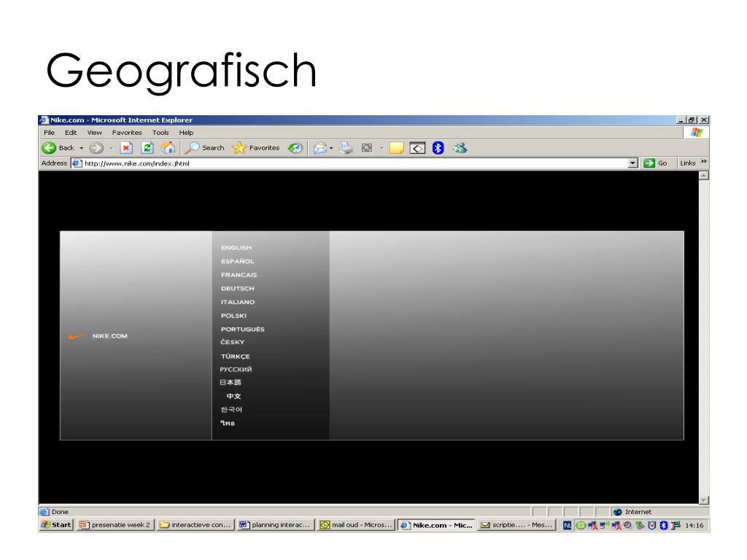Select the ESPAÑOL language link
The width and height of the screenshot is (747, 560).
coord(238,261)
